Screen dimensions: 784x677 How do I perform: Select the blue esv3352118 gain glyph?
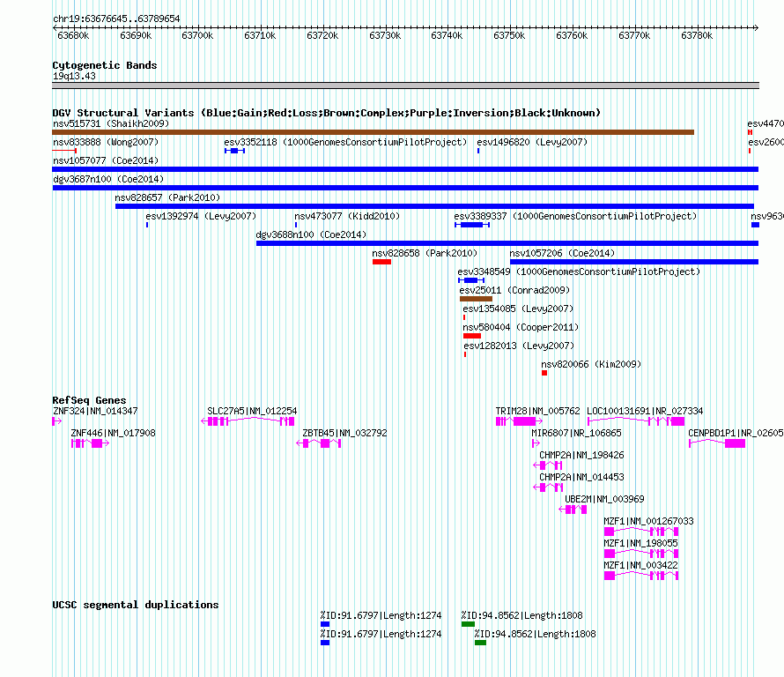point(234,151)
